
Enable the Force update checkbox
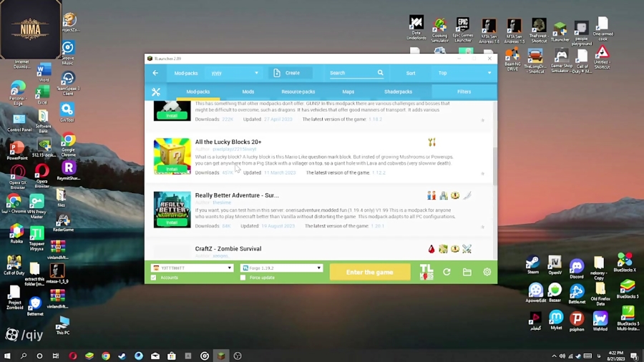pyautogui.click(x=243, y=278)
